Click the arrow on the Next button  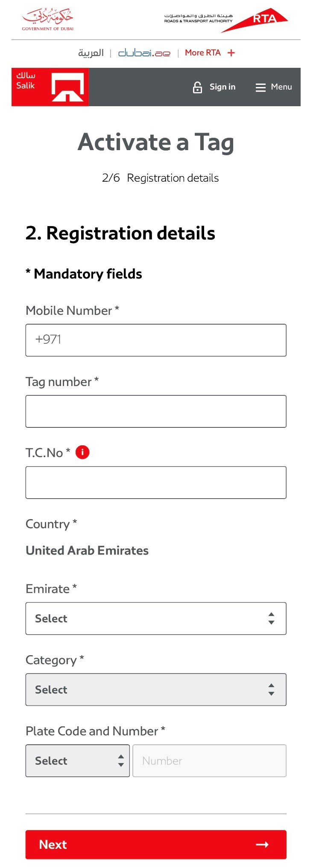pos(262,845)
